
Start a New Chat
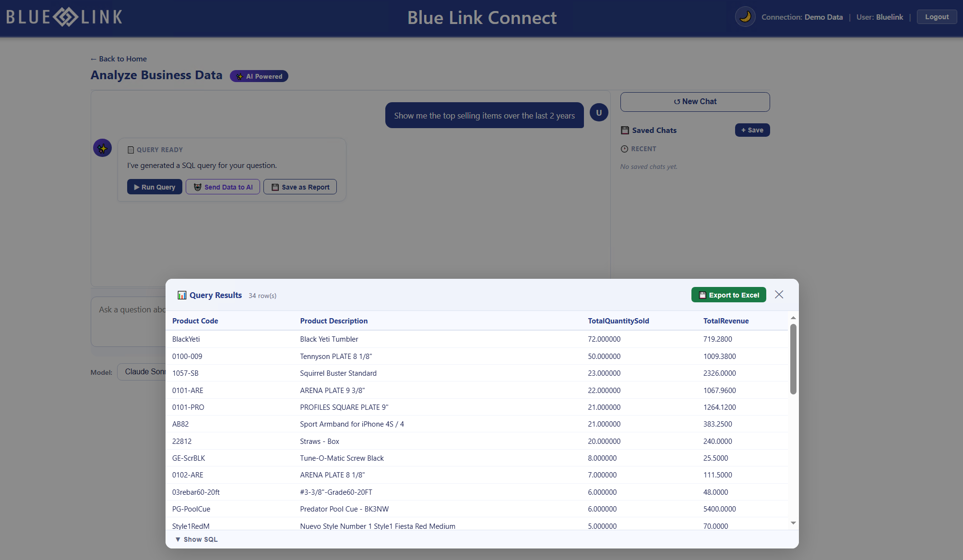click(695, 102)
